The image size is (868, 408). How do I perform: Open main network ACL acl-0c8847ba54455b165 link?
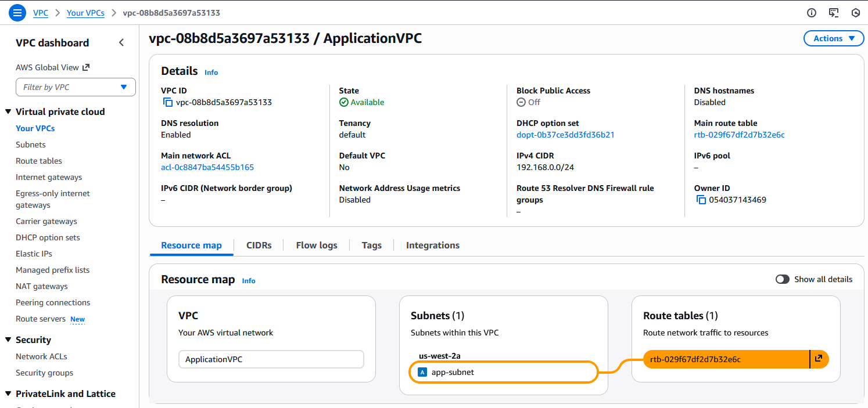(x=207, y=167)
